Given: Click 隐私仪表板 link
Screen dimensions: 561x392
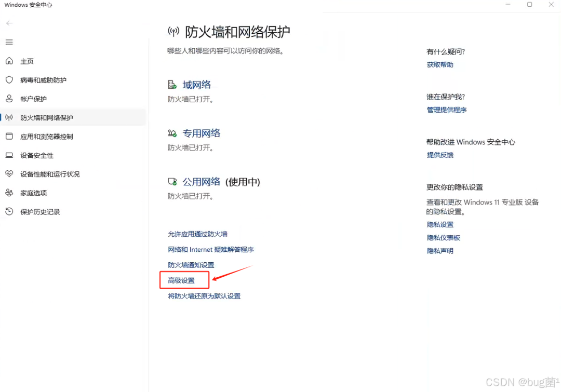Looking at the screenshot, I should pos(443,238).
